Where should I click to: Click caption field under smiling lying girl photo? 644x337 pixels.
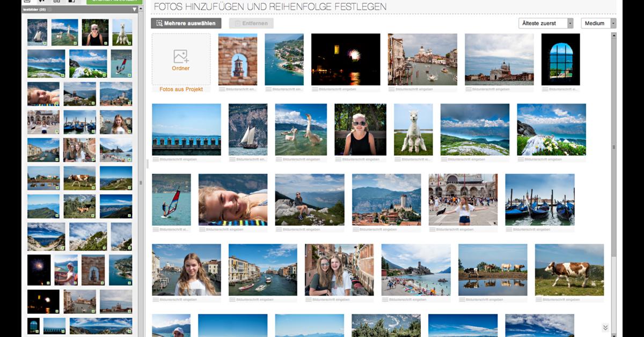click(237, 229)
